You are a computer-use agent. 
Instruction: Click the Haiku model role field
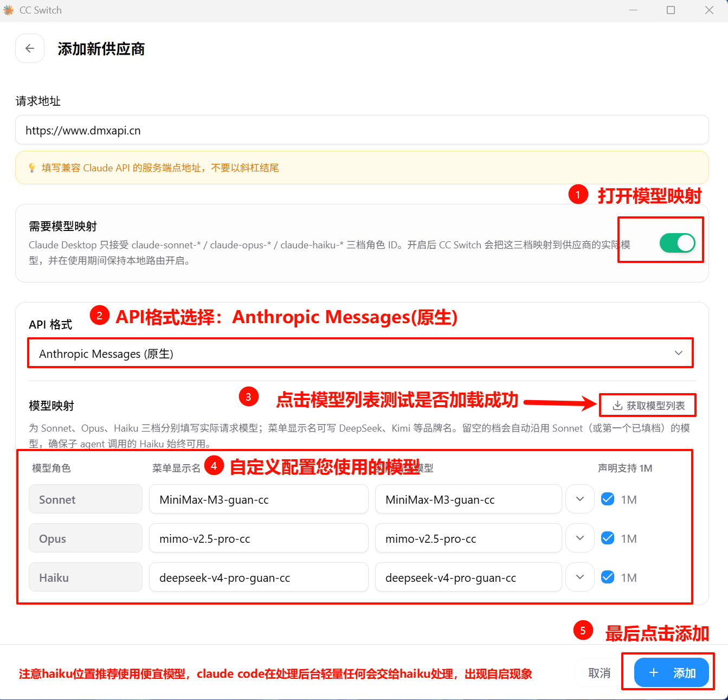pos(86,577)
